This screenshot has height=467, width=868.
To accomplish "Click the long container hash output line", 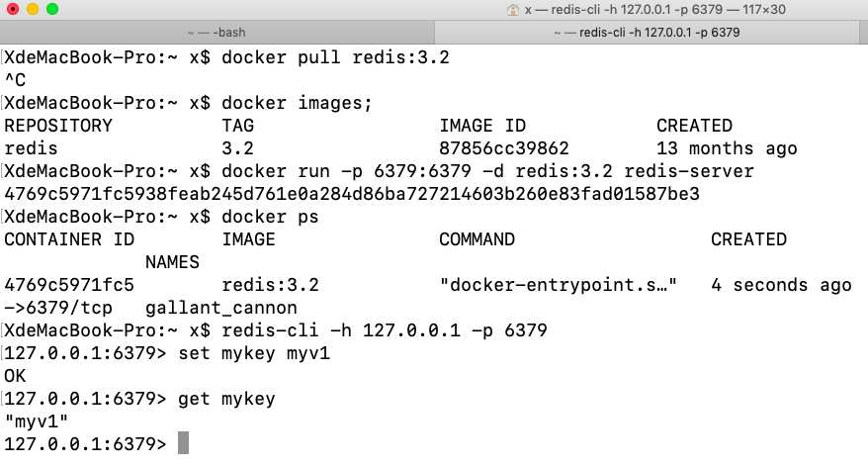I will 351,194.
